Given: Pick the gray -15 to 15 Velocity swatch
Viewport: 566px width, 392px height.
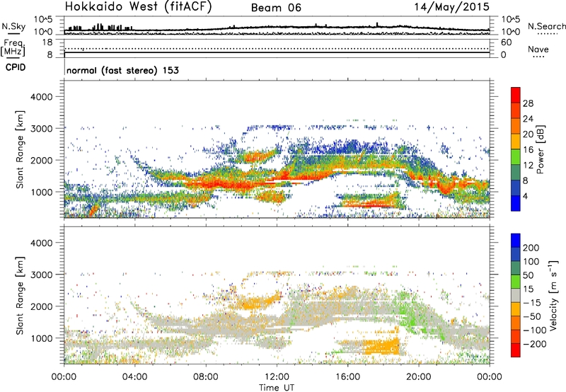Looking at the screenshot, I should point(516,296).
